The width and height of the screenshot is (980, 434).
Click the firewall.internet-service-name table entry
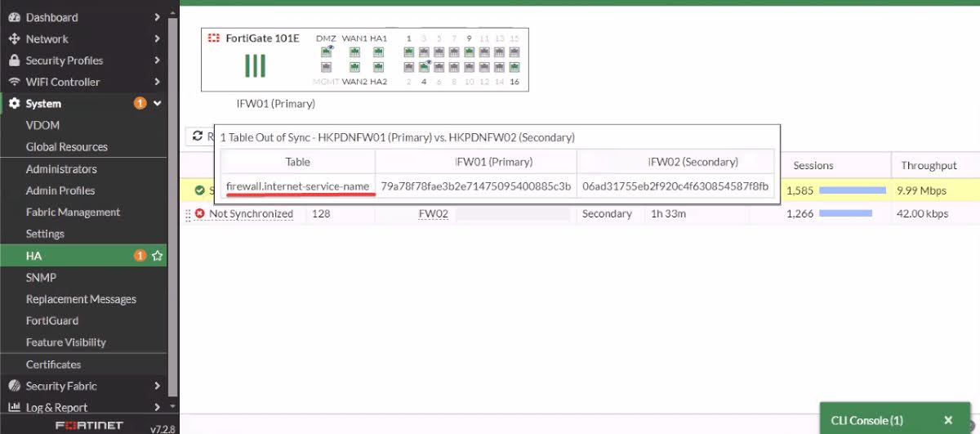[298, 186]
